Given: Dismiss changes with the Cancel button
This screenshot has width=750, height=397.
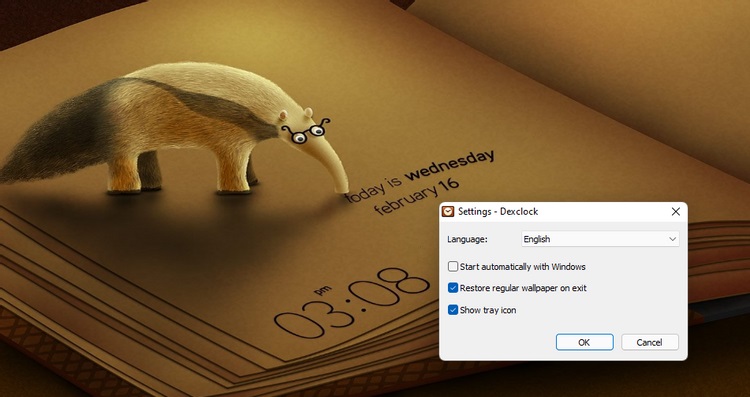Looking at the screenshot, I should pyautogui.click(x=649, y=342).
